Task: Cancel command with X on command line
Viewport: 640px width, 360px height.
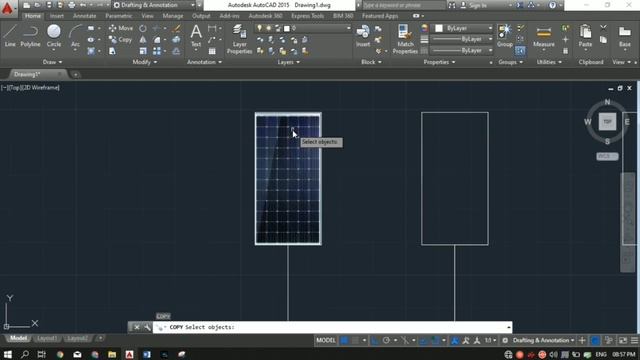Action: click(x=137, y=327)
